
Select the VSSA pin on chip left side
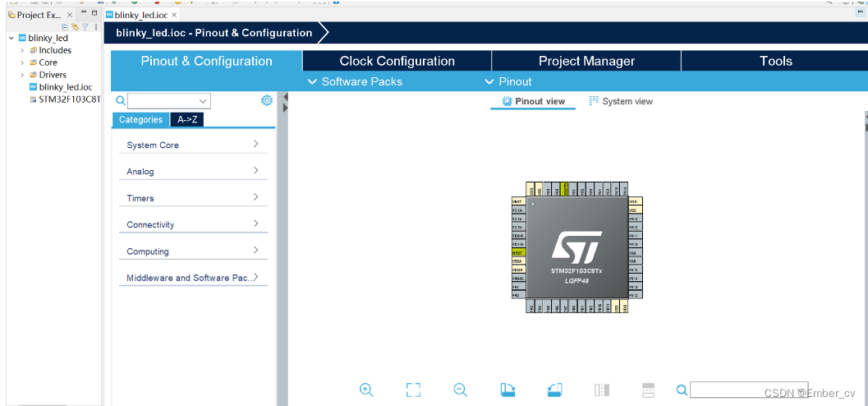pyautogui.click(x=519, y=261)
